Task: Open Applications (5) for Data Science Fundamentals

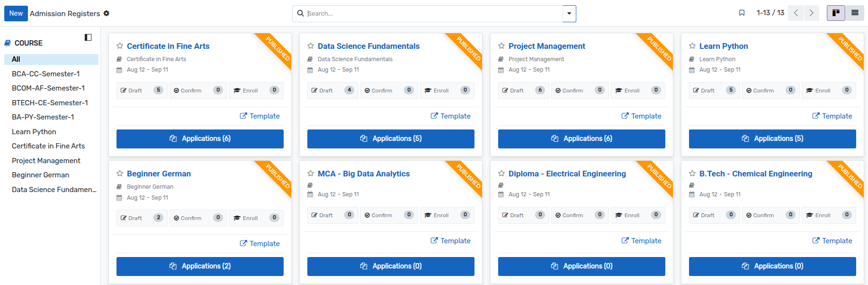Action: coord(391,138)
